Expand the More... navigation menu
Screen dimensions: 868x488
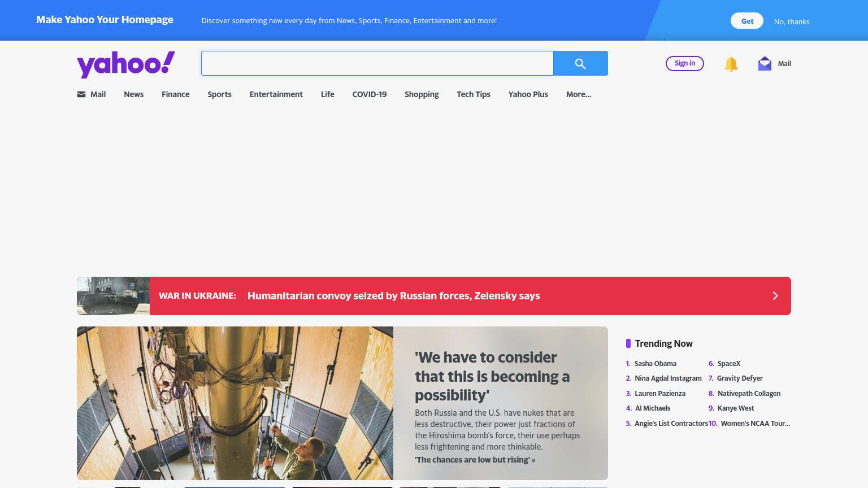point(578,94)
